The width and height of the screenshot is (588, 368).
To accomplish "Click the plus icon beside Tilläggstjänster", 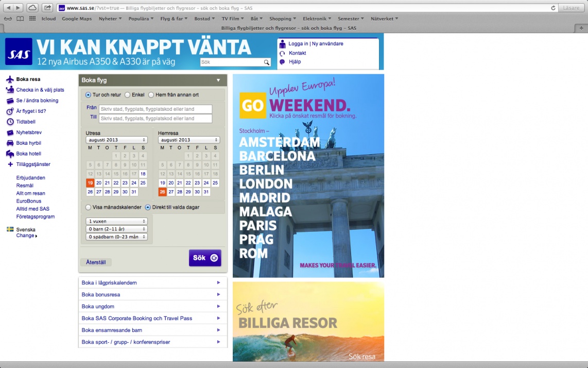I will [10, 164].
